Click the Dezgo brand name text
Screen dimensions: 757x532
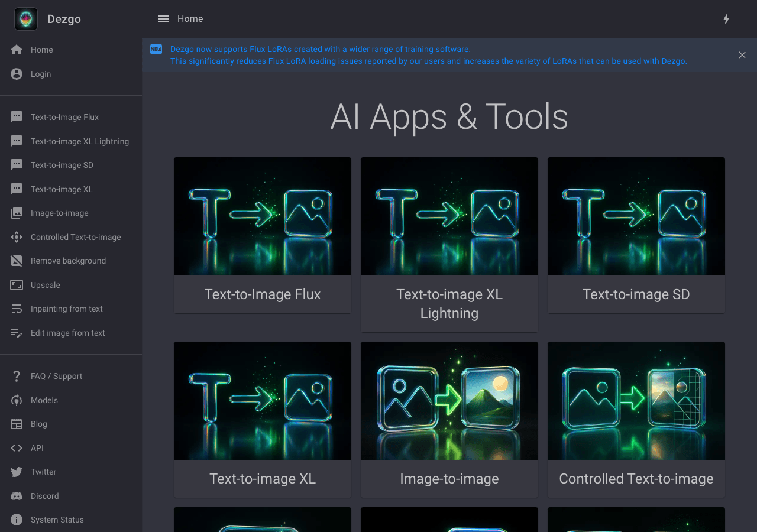[64, 19]
